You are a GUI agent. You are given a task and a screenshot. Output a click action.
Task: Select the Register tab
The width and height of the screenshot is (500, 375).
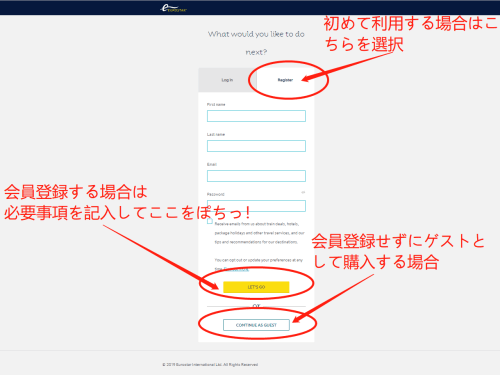click(x=285, y=80)
